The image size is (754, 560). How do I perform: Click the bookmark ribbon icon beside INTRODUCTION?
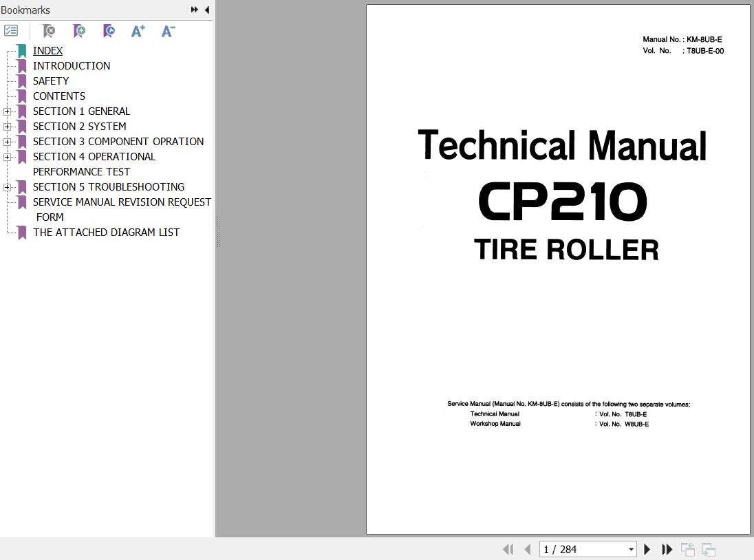(21, 66)
